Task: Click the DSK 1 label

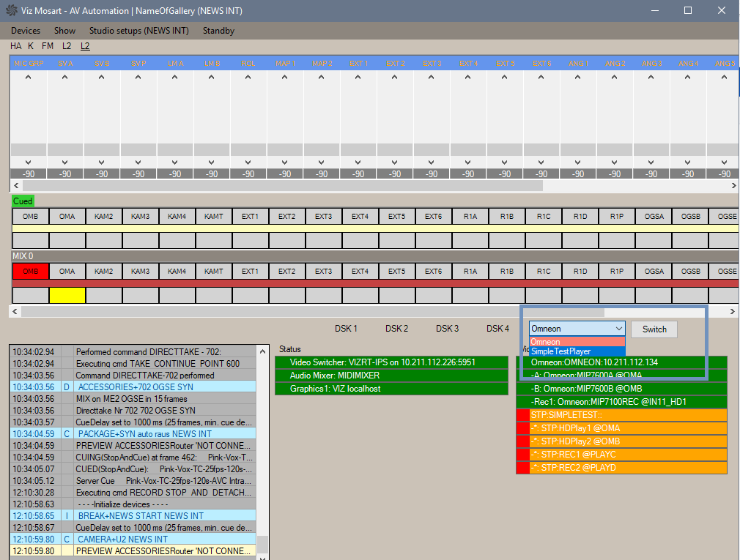Action: pyautogui.click(x=346, y=329)
